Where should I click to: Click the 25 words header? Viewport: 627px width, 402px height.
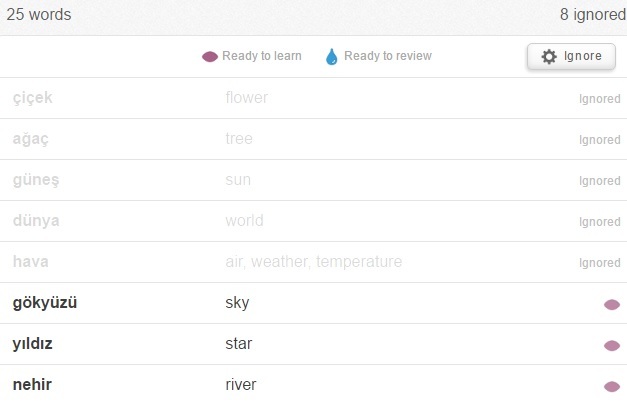coord(39,15)
